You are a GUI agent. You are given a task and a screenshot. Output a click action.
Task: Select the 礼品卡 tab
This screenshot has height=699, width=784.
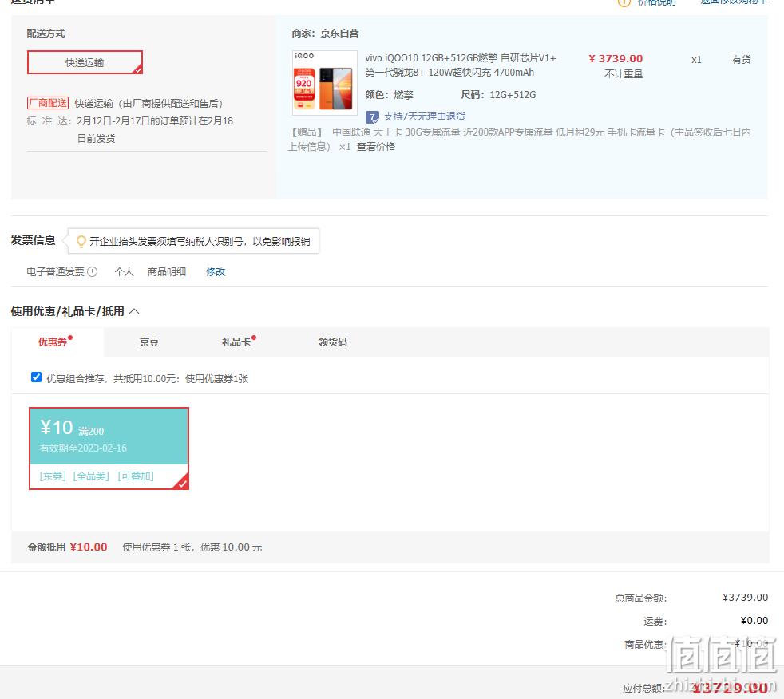click(x=236, y=342)
